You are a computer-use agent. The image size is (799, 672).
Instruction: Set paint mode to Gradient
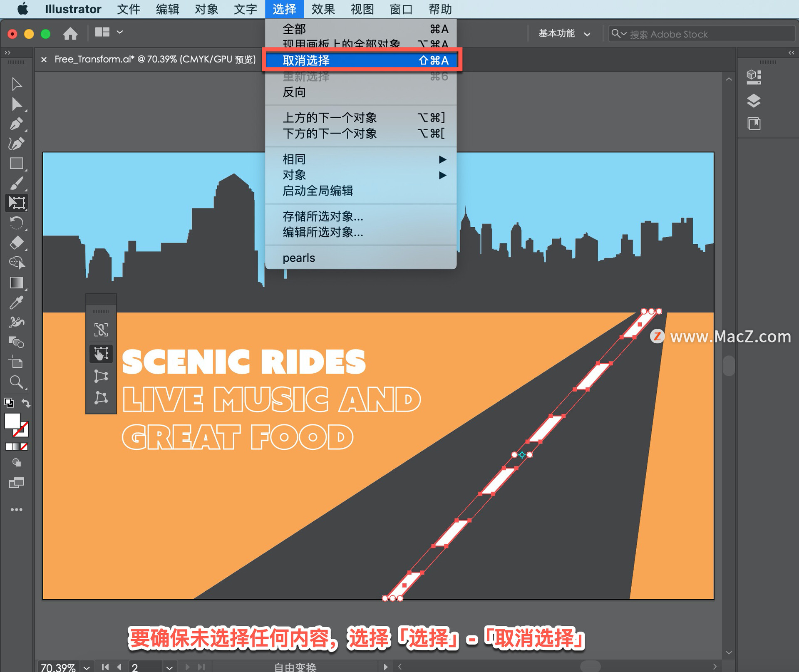coord(16,446)
